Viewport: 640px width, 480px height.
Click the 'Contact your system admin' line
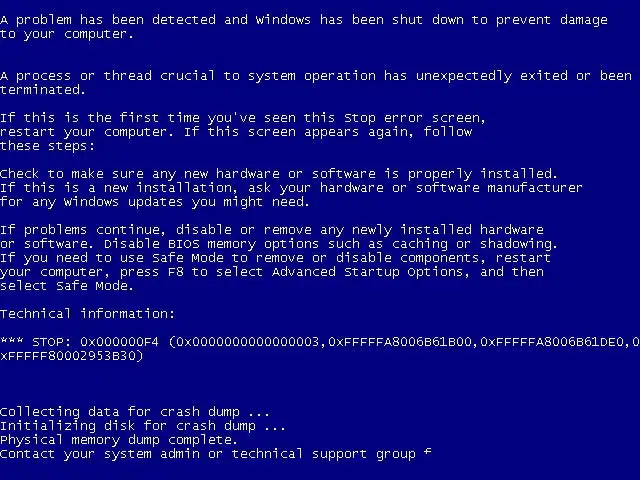[208, 454]
